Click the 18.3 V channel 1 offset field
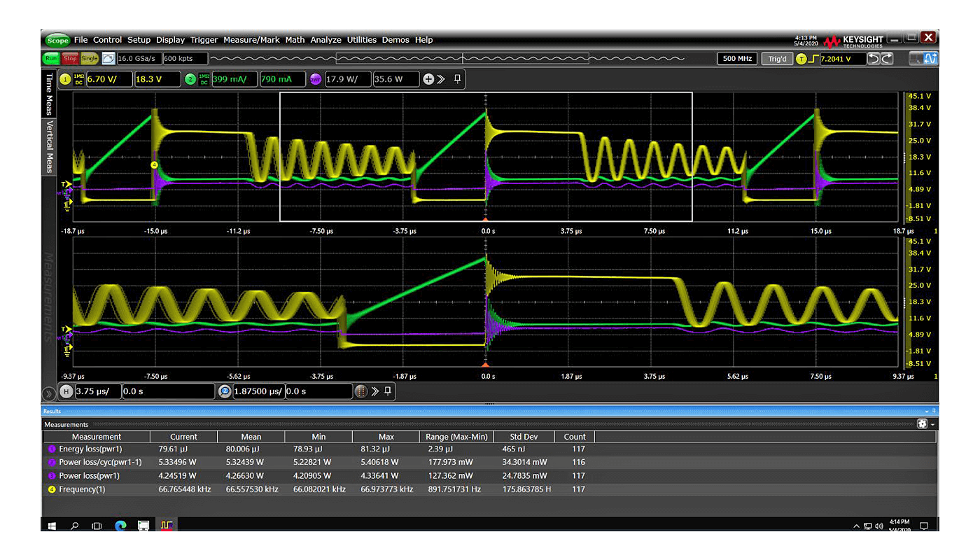 click(157, 79)
